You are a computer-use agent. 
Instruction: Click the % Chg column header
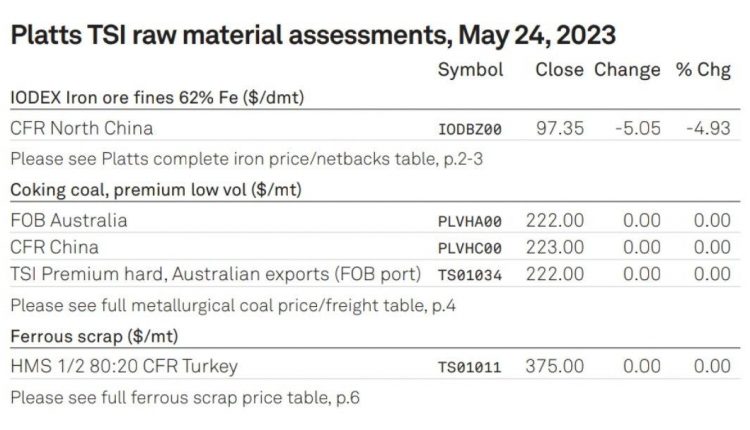click(703, 70)
